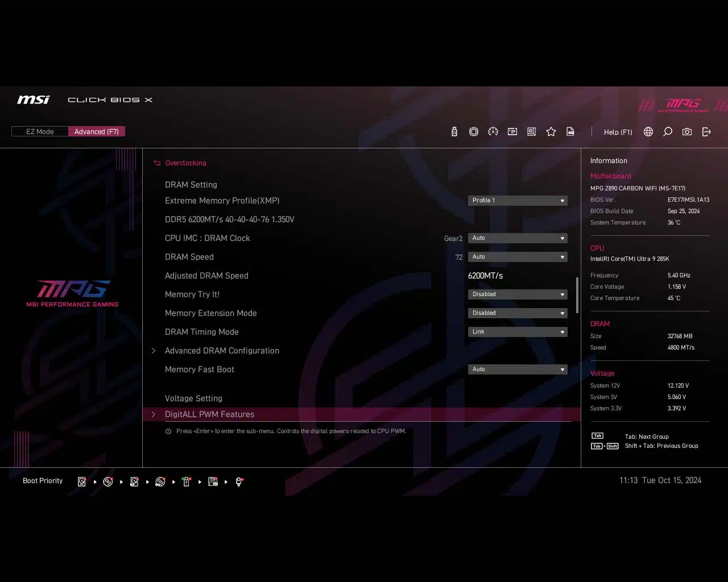Click the Extreme Memory Profile(XMP) label
728x582 pixels.
222,201
